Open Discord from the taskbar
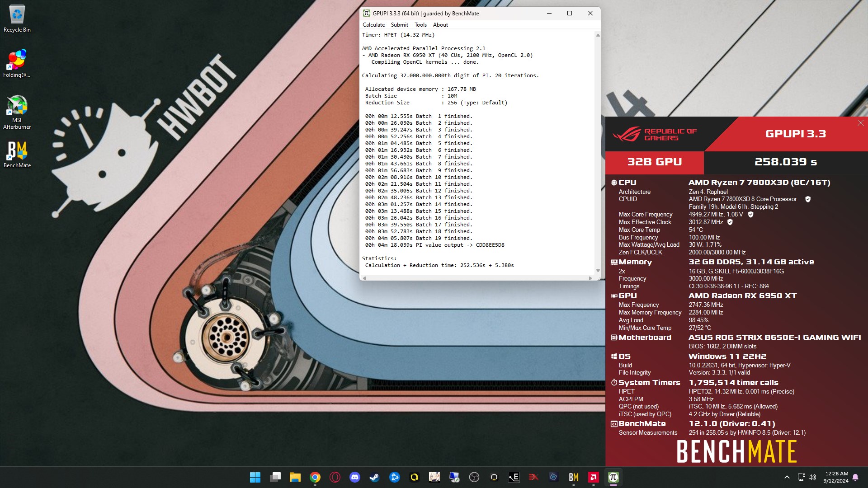Screen dimensions: 868x488 point(355,477)
